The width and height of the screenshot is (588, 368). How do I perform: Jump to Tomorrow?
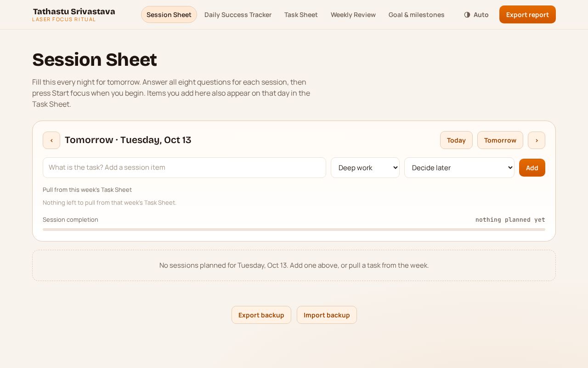pos(500,140)
